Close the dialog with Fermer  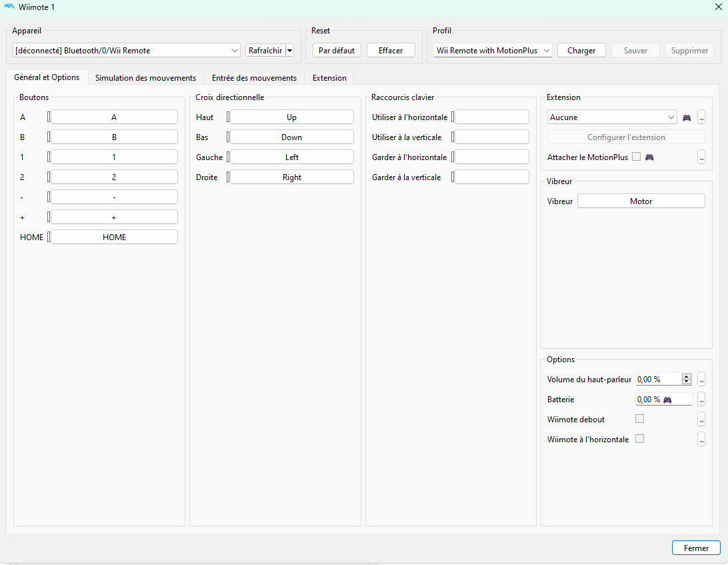pos(696,548)
